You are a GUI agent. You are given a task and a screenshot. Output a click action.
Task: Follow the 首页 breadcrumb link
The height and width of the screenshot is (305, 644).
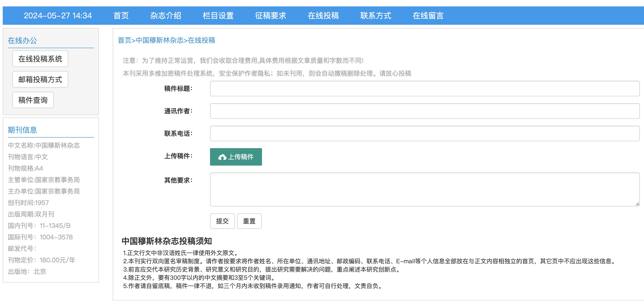tap(125, 40)
